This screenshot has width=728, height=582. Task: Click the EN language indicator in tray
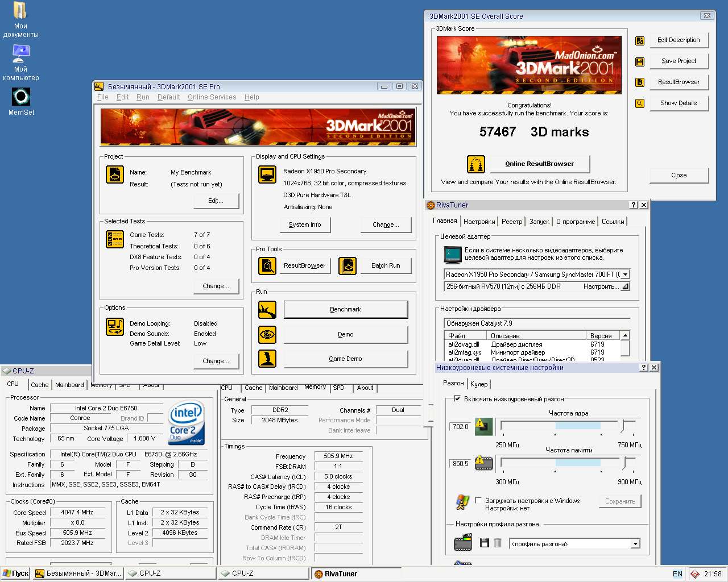(677, 574)
